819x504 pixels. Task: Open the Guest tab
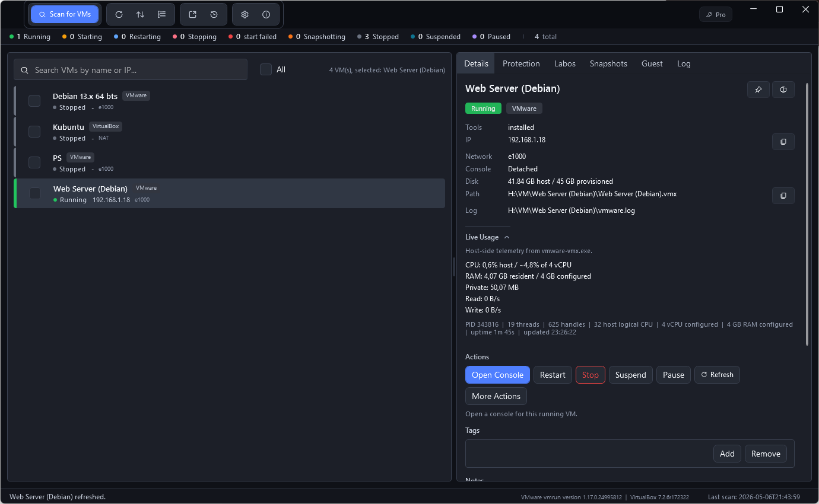tap(652, 63)
